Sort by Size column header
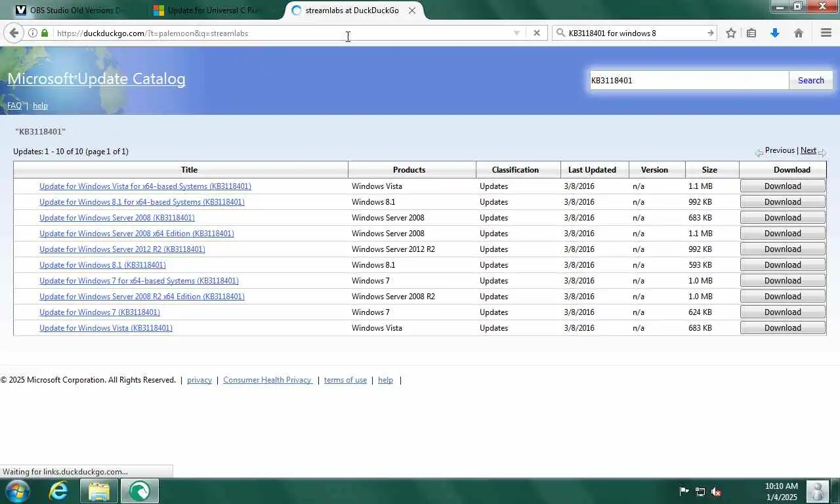The height and width of the screenshot is (504, 840). click(x=712, y=170)
